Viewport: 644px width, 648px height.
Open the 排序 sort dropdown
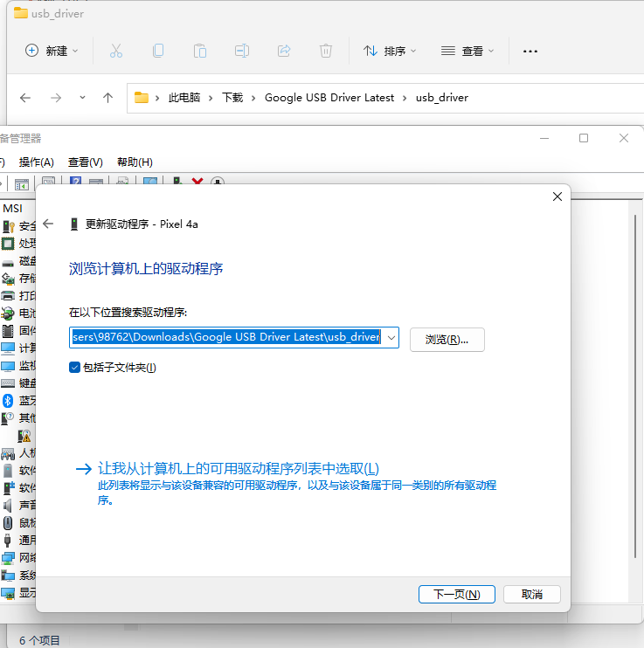[x=389, y=51]
